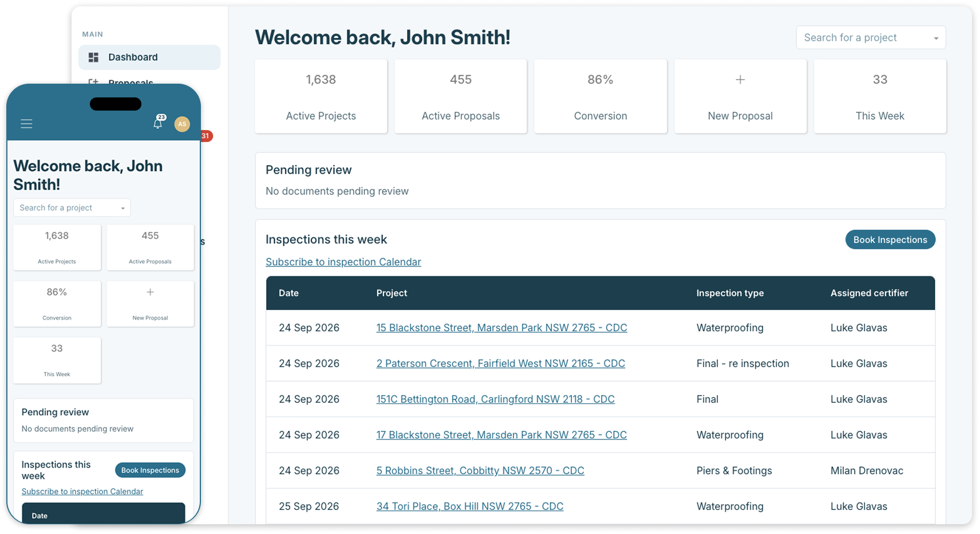Open the mobile Search for a project dropdown
This screenshot has width=980, height=534.
tap(72, 207)
